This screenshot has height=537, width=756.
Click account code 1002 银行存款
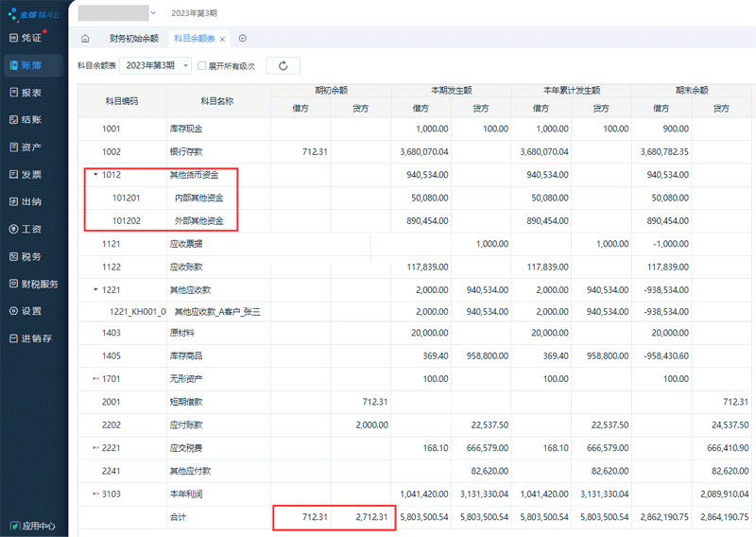112,151
